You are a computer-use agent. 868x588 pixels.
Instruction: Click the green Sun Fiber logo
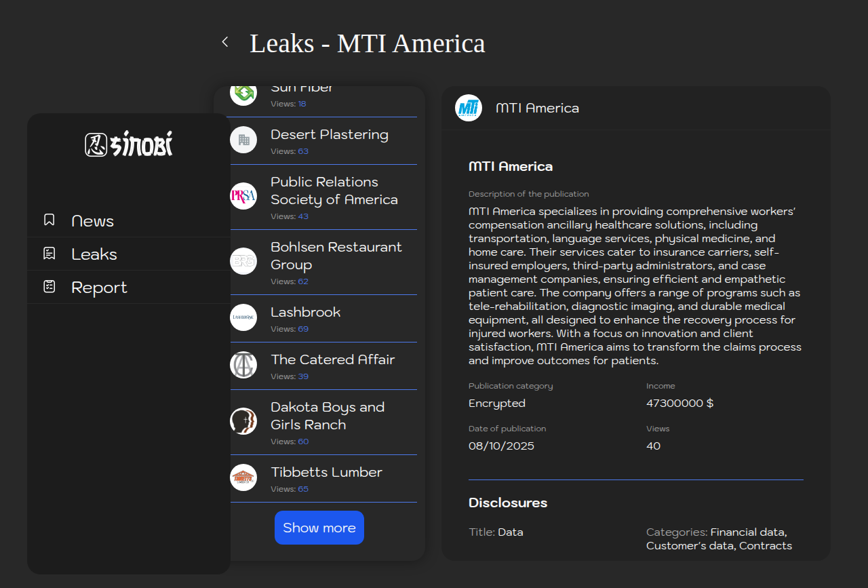click(x=243, y=93)
